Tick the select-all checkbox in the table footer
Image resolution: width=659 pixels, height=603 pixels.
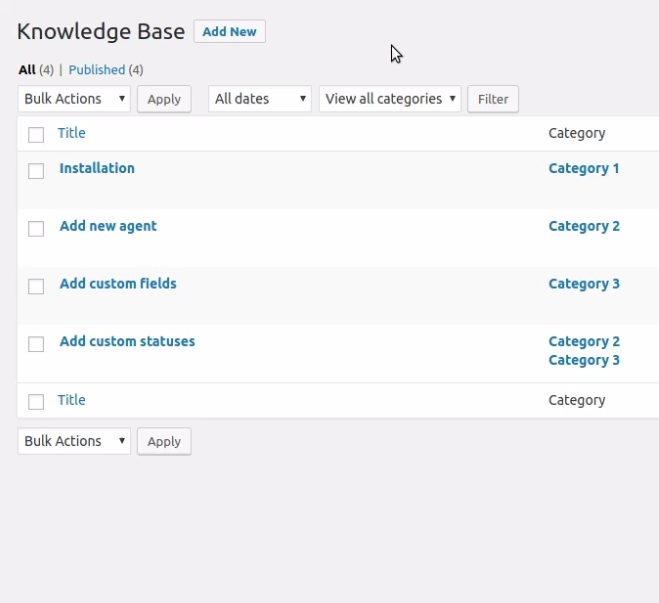(x=36, y=401)
